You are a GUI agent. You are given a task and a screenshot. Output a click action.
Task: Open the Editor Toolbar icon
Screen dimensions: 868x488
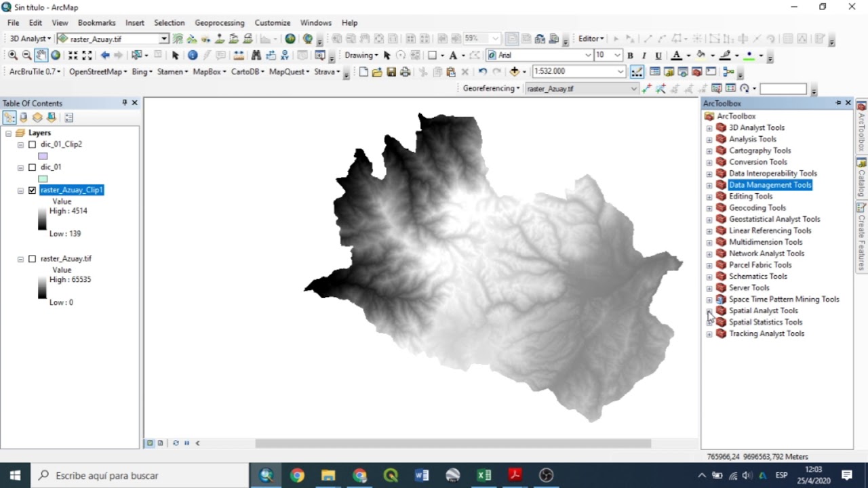637,71
